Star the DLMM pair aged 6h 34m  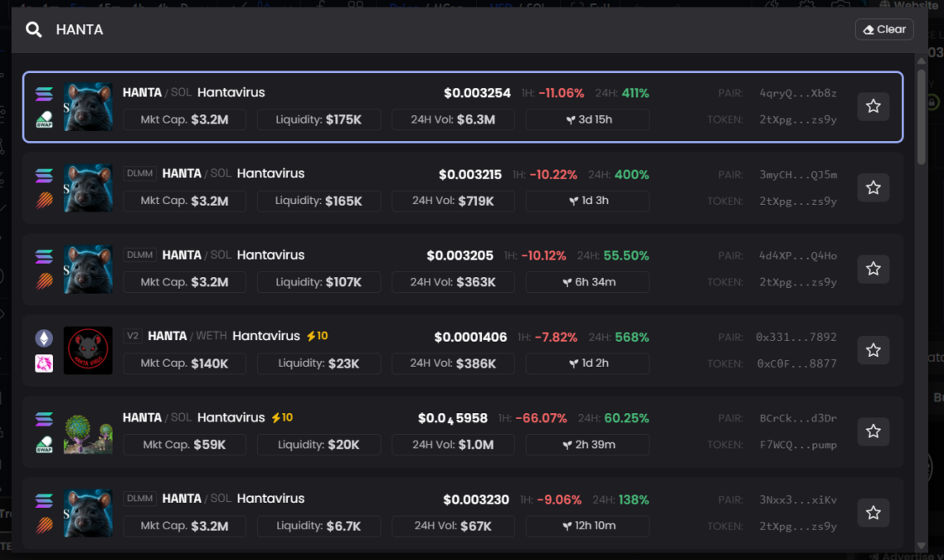873,269
